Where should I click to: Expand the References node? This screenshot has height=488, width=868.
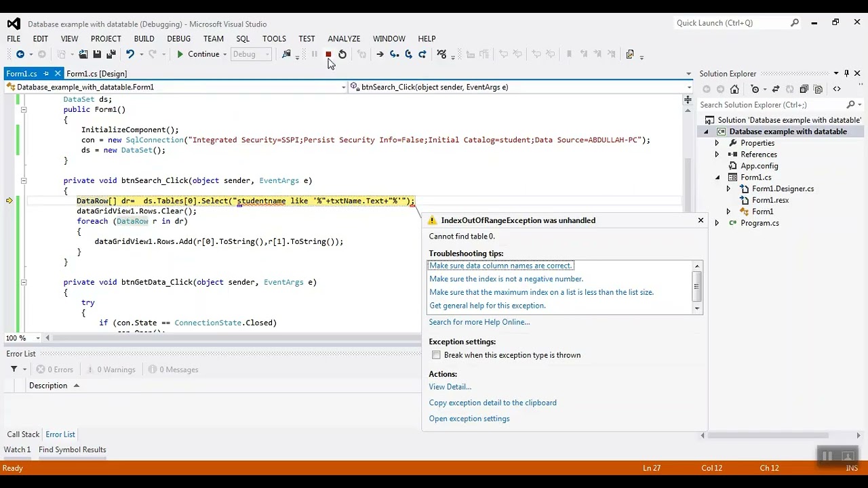click(x=717, y=155)
